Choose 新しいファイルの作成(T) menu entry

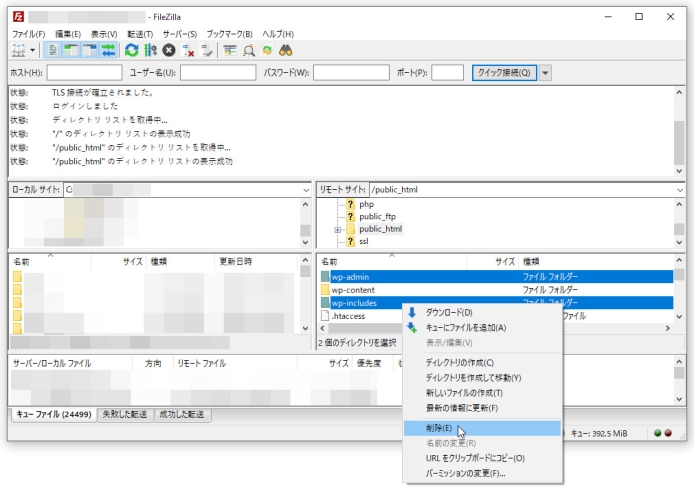(x=482, y=393)
